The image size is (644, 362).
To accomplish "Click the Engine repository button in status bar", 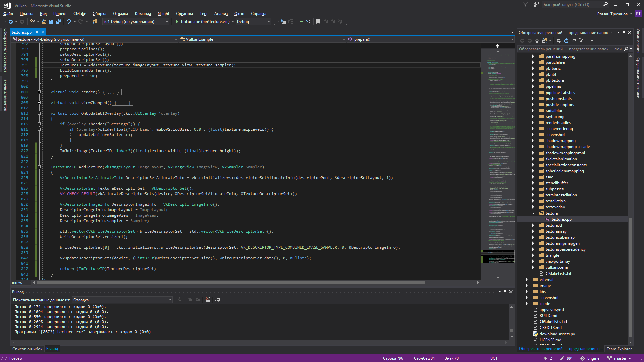I will 590,358.
